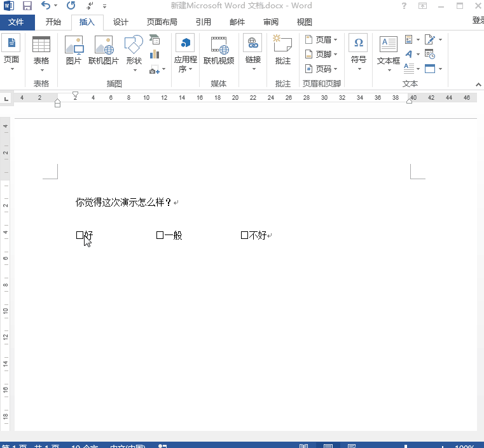
Task: Open the 文件 (File) tab
Action: (x=16, y=22)
